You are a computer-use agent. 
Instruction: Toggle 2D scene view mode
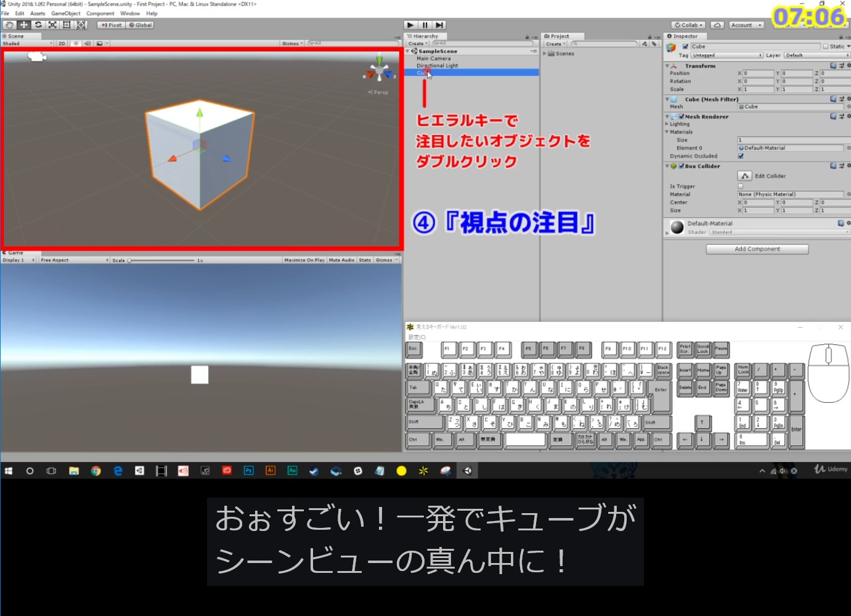click(62, 44)
